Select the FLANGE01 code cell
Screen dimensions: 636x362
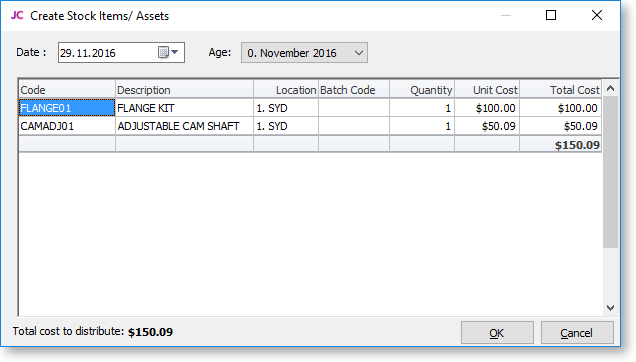(67, 108)
